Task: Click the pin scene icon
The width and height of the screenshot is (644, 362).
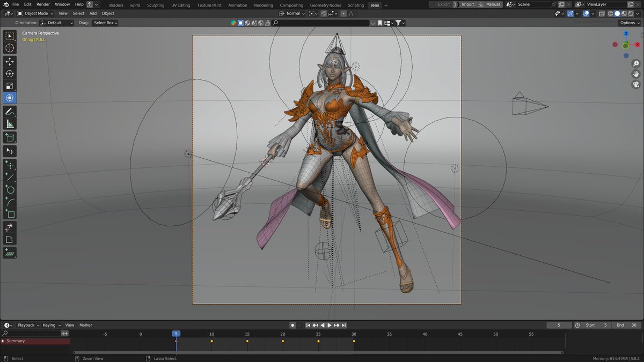Action: (554, 4)
